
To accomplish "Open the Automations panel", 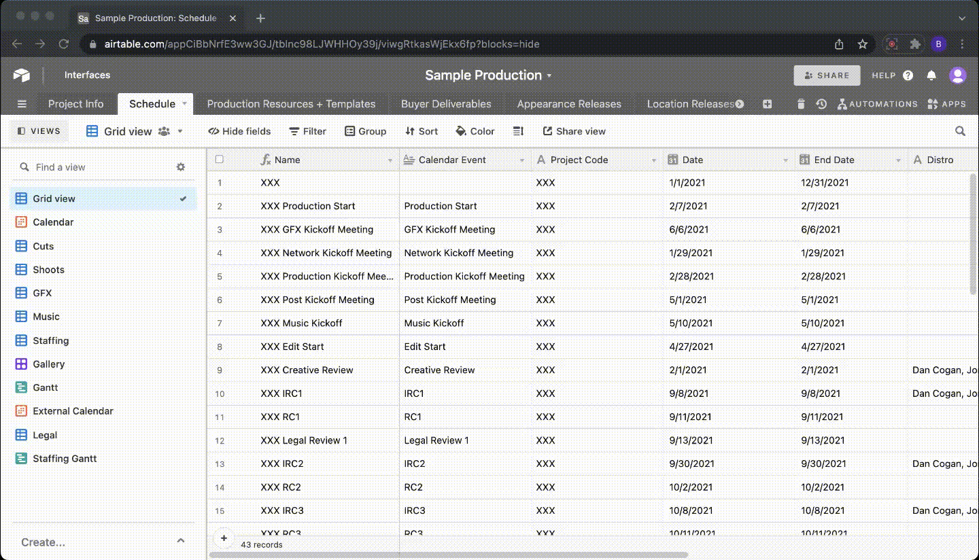I will (x=878, y=103).
